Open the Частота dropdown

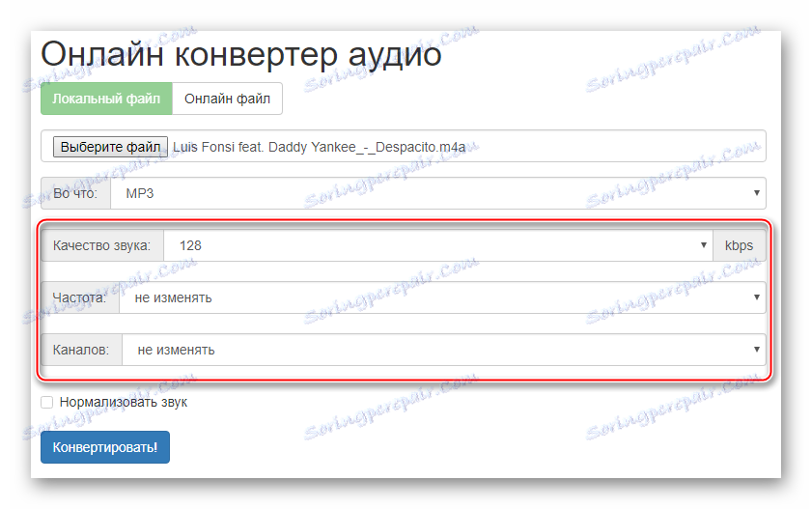442,297
